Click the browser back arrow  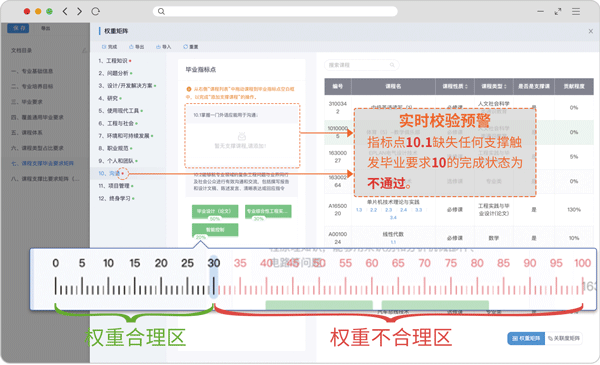(65, 11)
